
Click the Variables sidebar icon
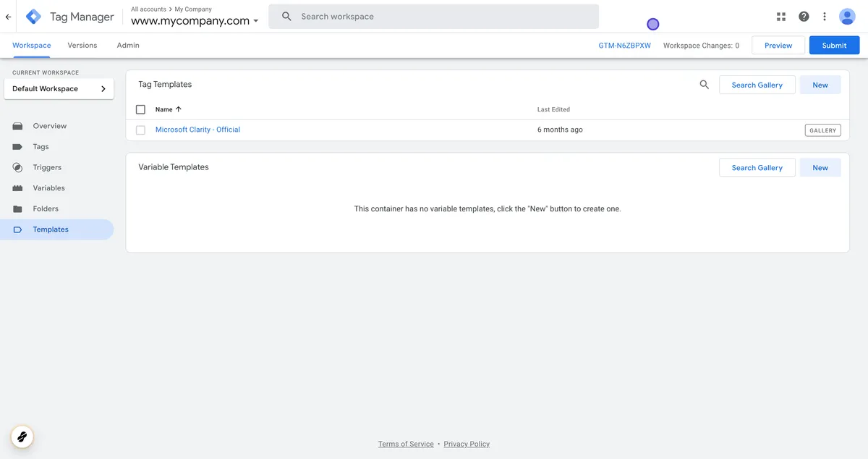tap(18, 188)
